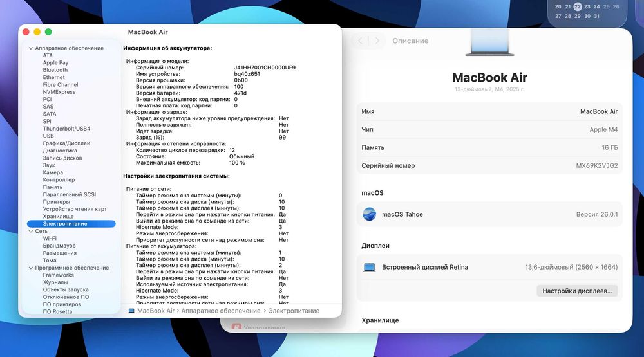
Task: Click the Информация об аккумуляторе heading
Action: [x=167, y=48]
